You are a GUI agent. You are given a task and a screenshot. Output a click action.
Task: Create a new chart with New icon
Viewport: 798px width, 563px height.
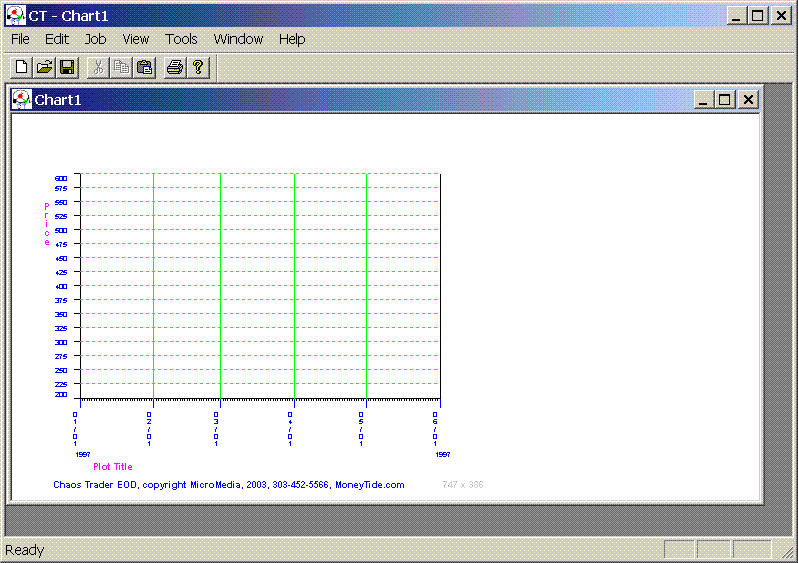point(21,67)
